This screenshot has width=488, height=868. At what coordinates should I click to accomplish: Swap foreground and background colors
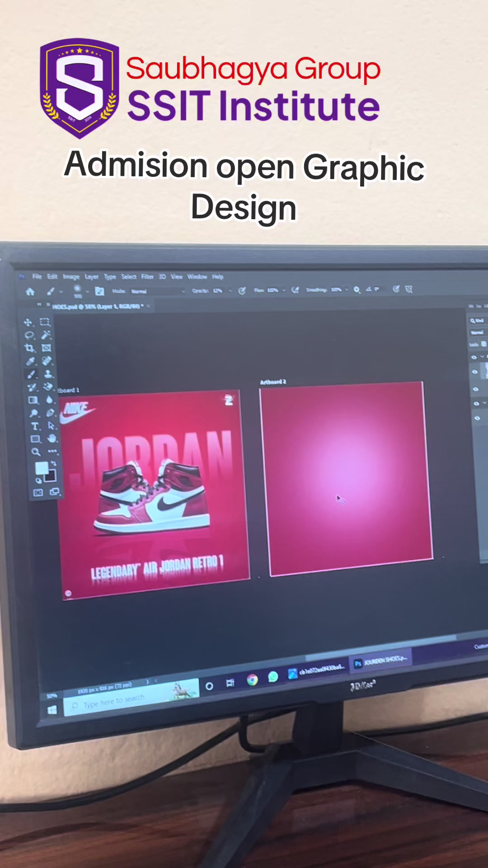tap(54, 463)
